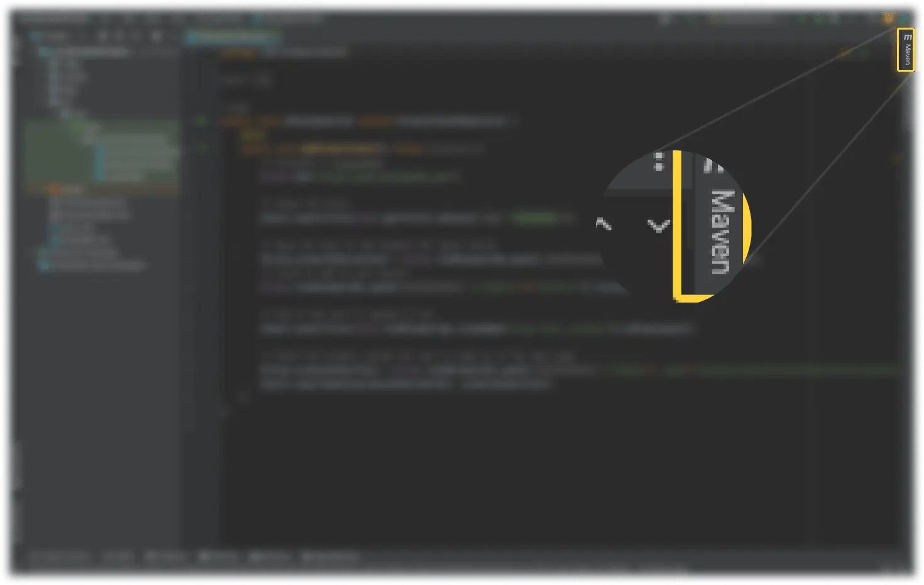
Task: Toggle the lower-left vertical tool window tab
Action: click(x=16, y=522)
